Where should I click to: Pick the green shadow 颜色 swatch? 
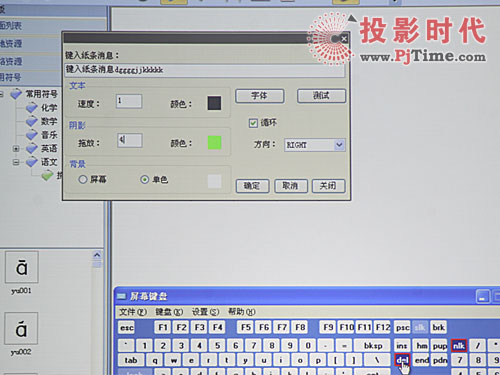click(x=214, y=142)
